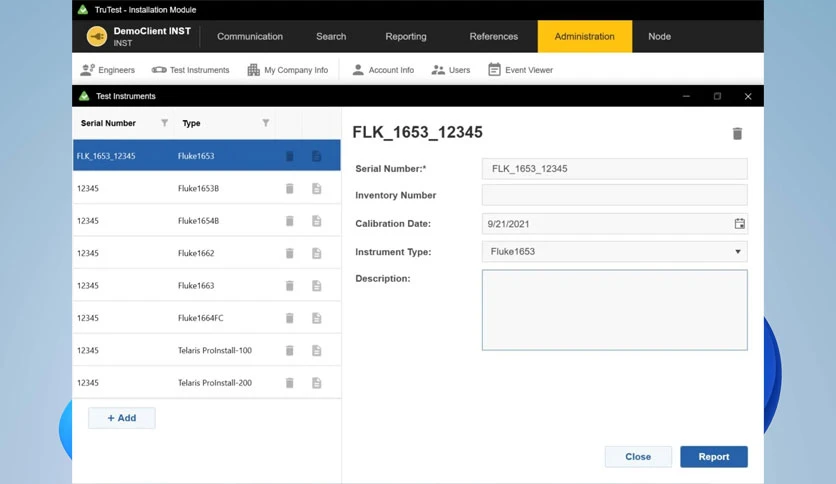This screenshot has height=484, width=836.
Task: Click the Serial Number input field
Action: point(614,168)
